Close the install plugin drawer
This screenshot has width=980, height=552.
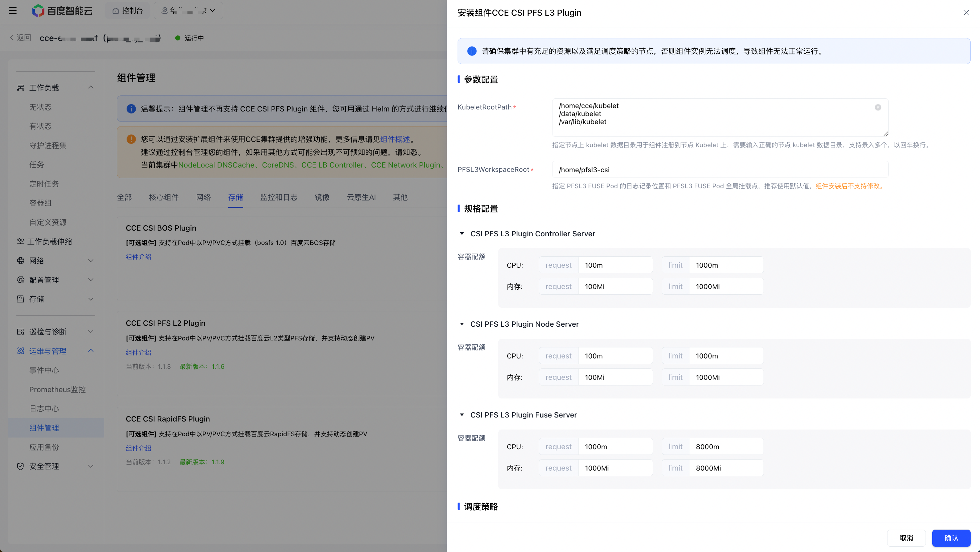tap(966, 13)
